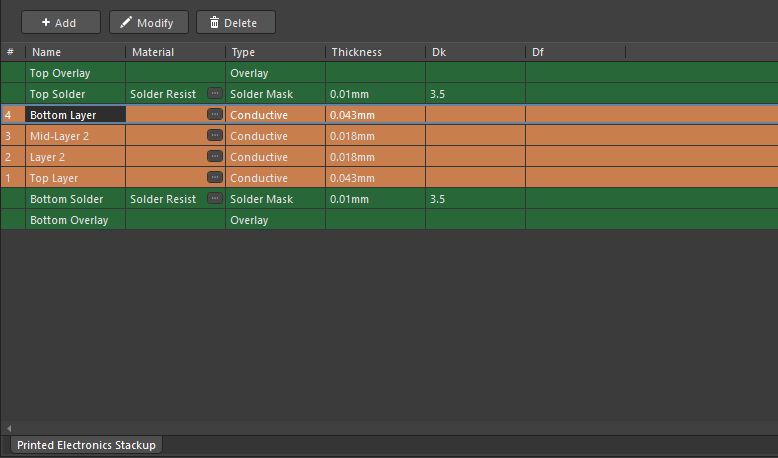Click row number 1 cell
Viewport: 778px width, 458px height.
point(13,178)
